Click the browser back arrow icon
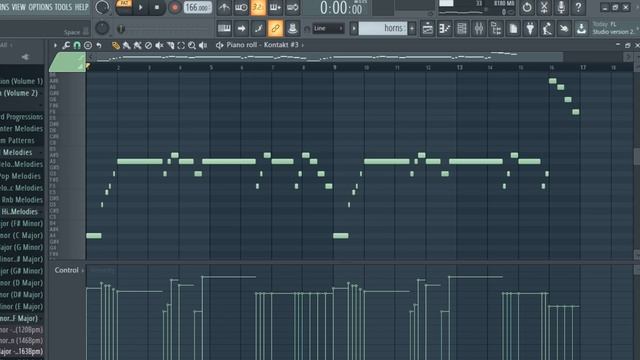Viewport: 640px width, 360px height. tap(25, 57)
